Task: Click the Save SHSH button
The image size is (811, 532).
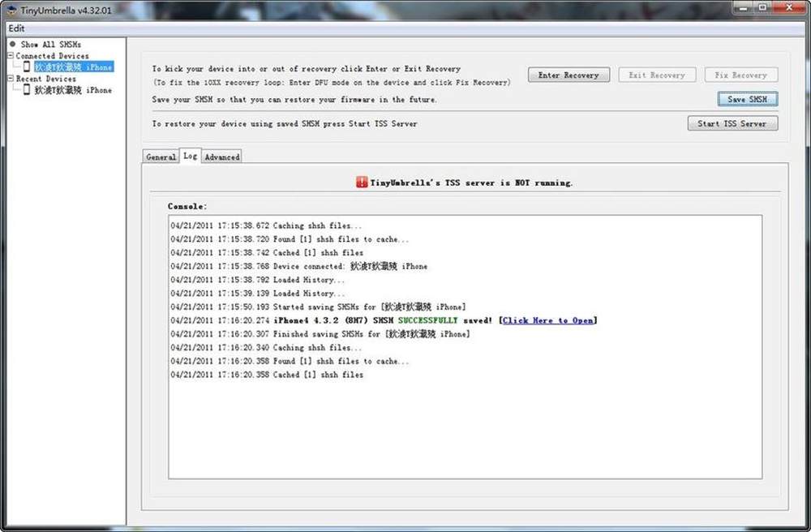Action: pos(748,99)
